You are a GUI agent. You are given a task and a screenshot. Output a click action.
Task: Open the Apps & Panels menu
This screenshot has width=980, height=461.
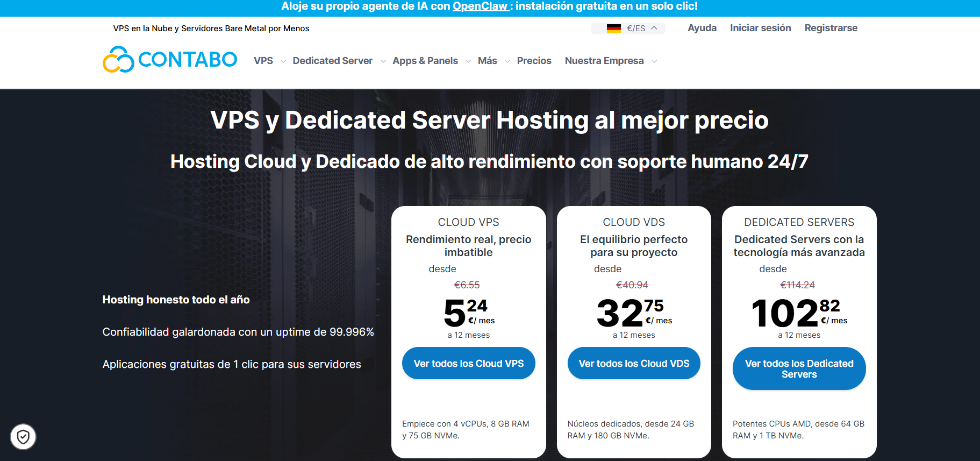point(425,61)
